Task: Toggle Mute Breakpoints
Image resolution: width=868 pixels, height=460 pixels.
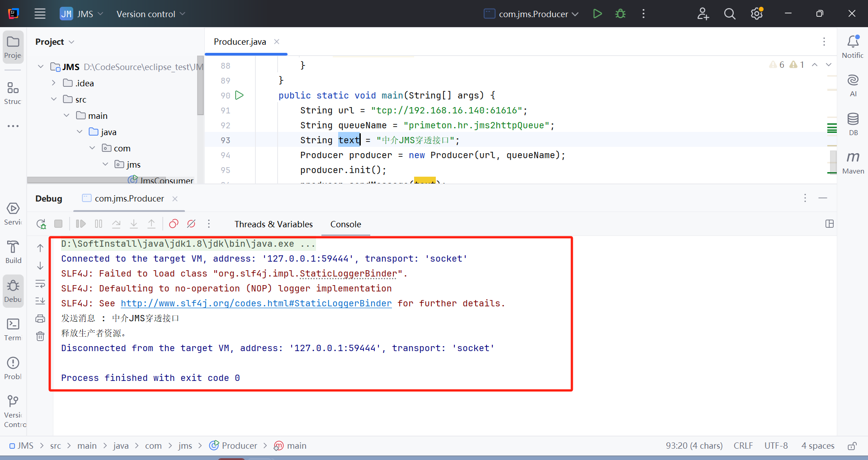Action: (x=191, y=224)
